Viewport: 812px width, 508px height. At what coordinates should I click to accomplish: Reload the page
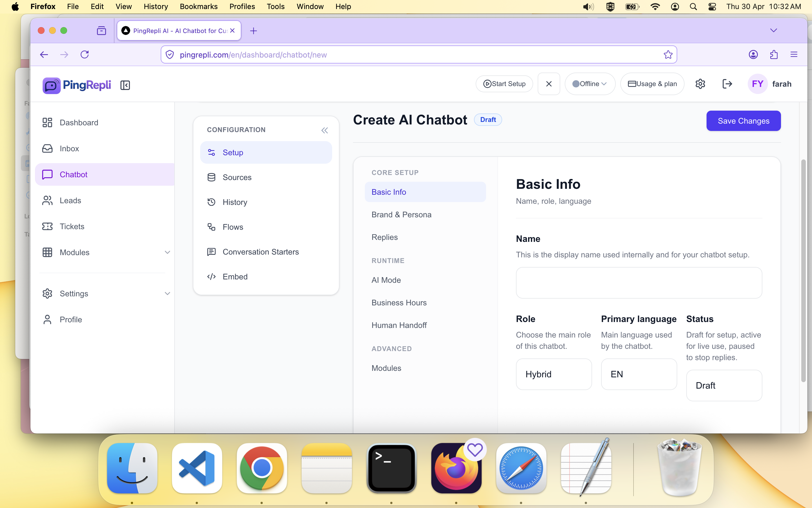click(85, 55)
